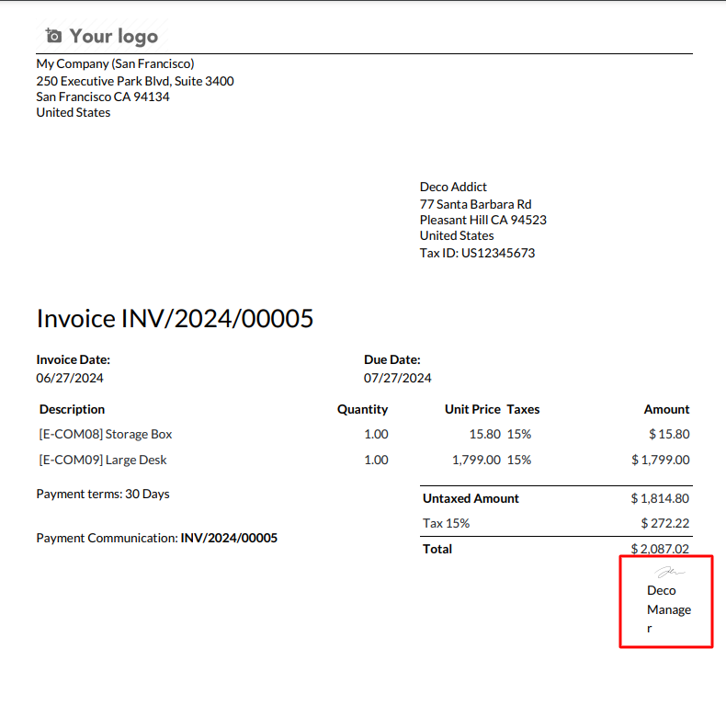726x728 pixels.
Task: Click the address line '250 Executive Park Blvd, Suite 3400'
Action: click(135, 81)
